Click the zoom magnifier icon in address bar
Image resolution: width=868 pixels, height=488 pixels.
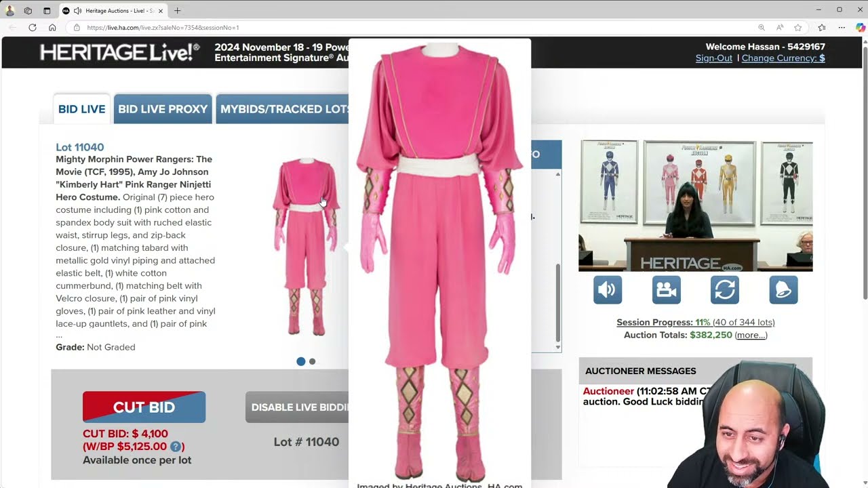pyautogui.click(x=762, y=28)
